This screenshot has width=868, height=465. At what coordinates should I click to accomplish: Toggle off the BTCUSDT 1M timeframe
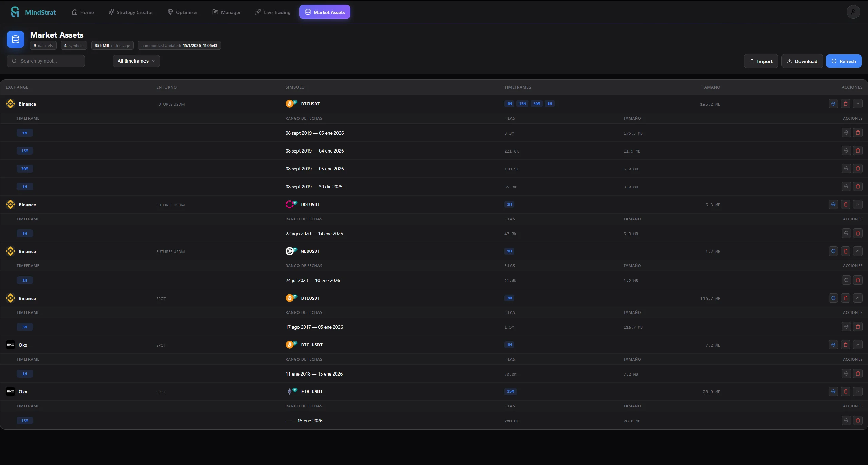pos(846,133)
